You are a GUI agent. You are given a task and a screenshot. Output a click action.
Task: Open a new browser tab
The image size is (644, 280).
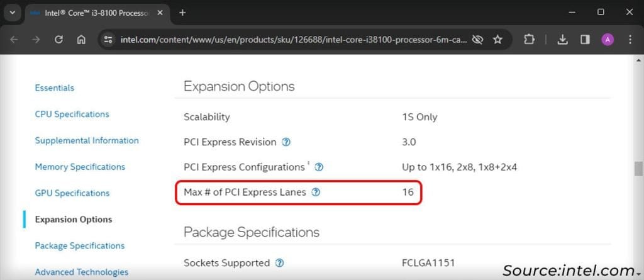click(x=182, y=12)
